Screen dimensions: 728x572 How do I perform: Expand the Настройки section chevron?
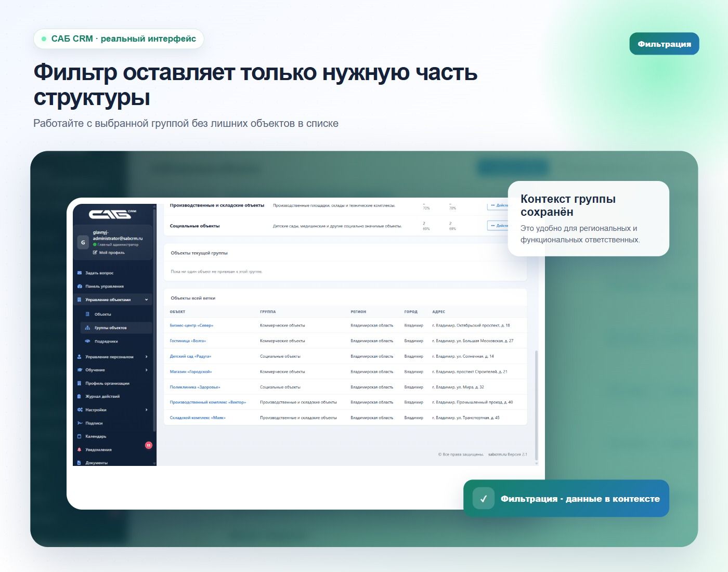[x=146, y=410]
